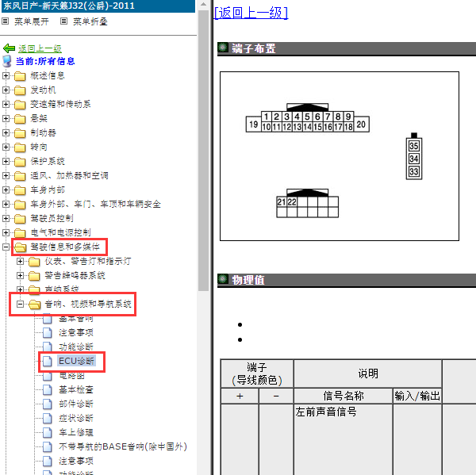This screenshot has width=476, height=475.
Task: Click the 物理值 section header icon
Action: point(223,278)
